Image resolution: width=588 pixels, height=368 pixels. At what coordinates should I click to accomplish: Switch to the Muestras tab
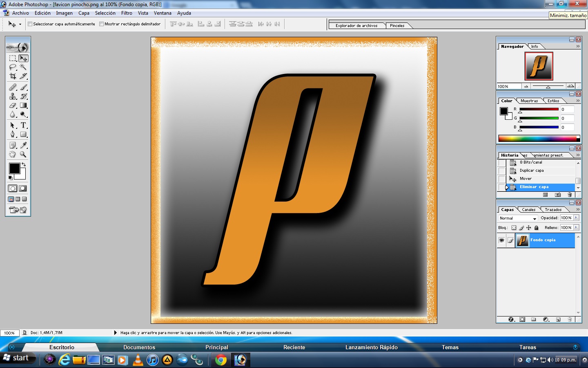tap(529, 101)
